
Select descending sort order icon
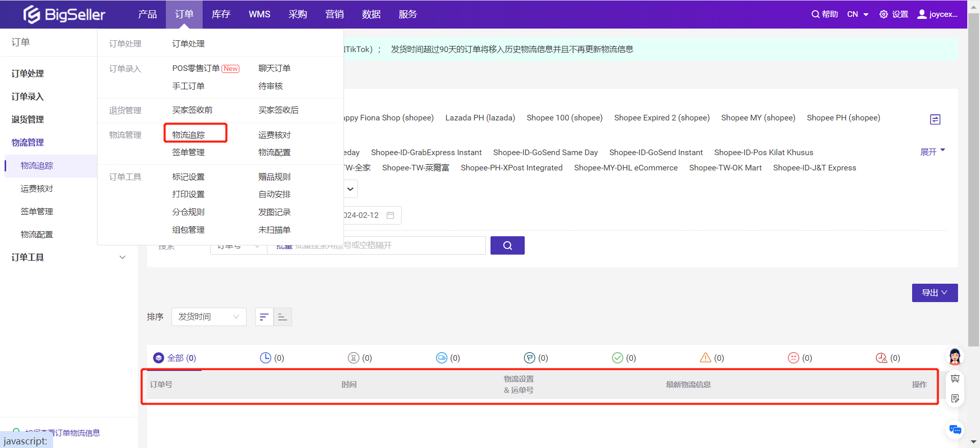(264, 317)
